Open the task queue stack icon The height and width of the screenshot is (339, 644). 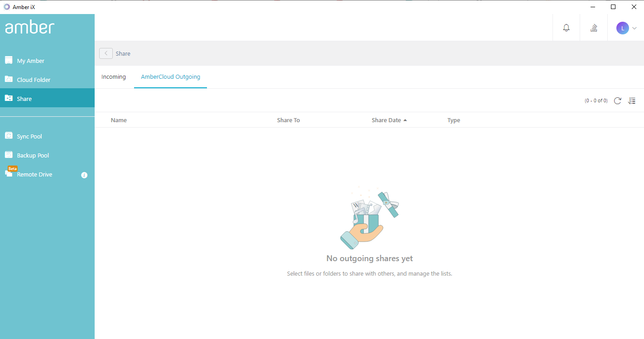594,28
